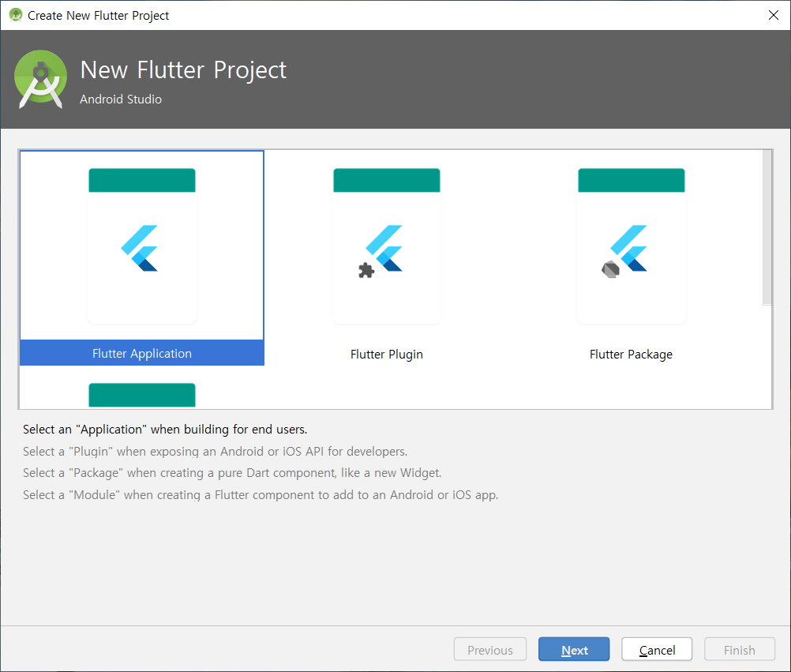Click the 'Select a "Plugin"' description line
Viewport: 791px width, 672px height.
(215, 451)
